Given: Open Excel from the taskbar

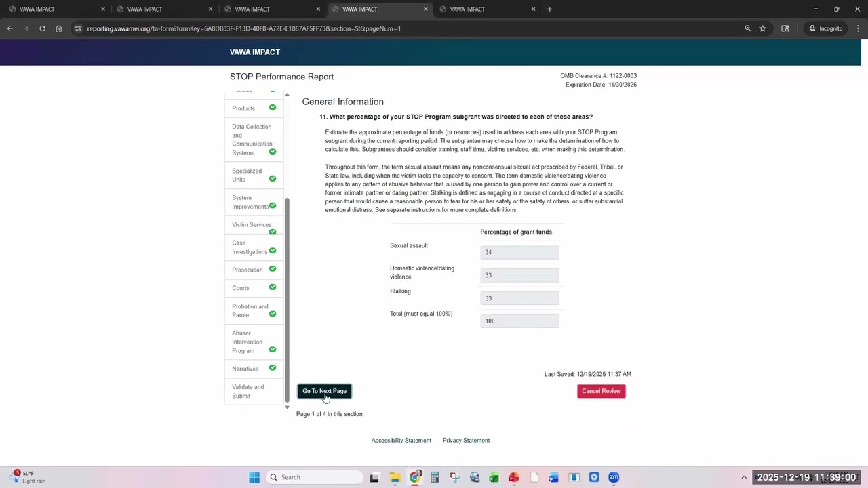Looking at the screenshot, I should [x=494, y=477].
